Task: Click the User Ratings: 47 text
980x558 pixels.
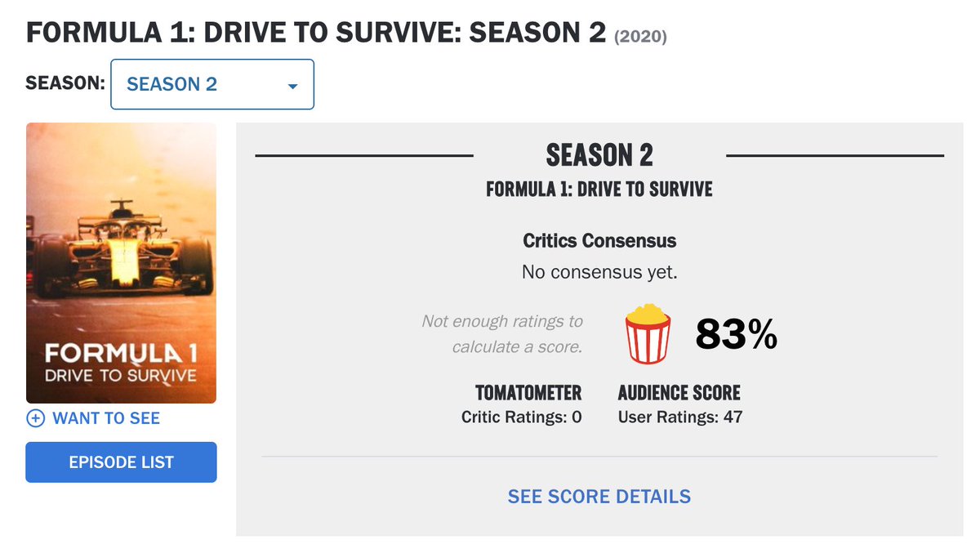Action: click(680, 417)
